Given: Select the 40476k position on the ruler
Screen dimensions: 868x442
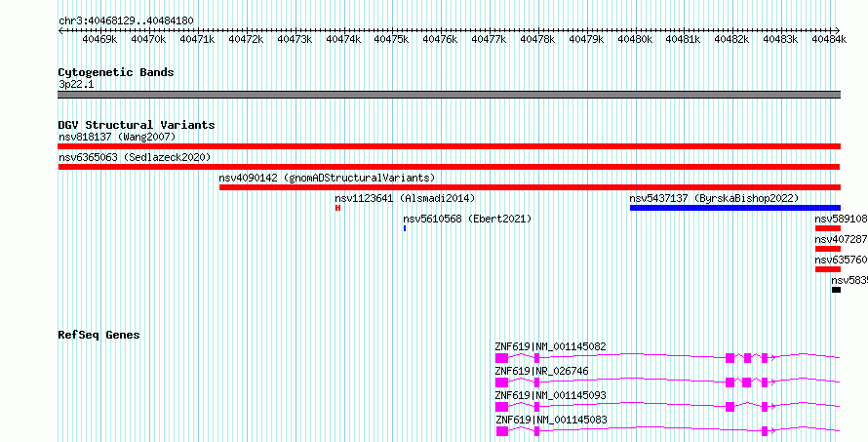Looking at the screenshot, I should 440,39.
